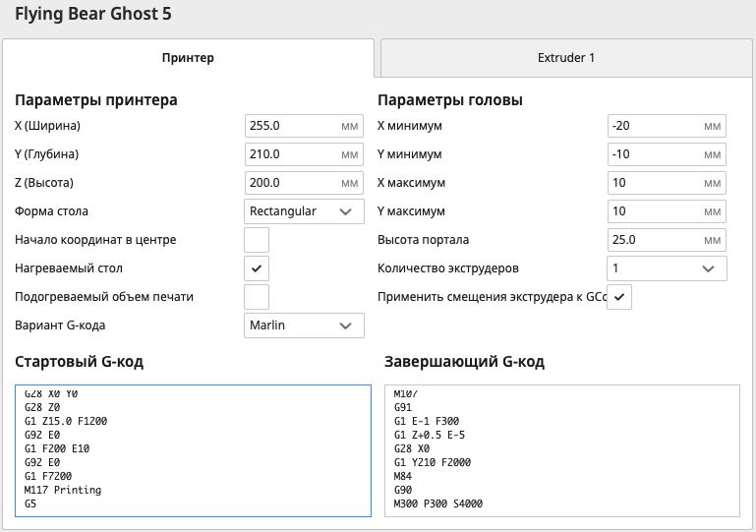The width and height of the screenshot is (756, 532).
Task: Click the G1 E-1 F300 line
Action: pos(427,421)
